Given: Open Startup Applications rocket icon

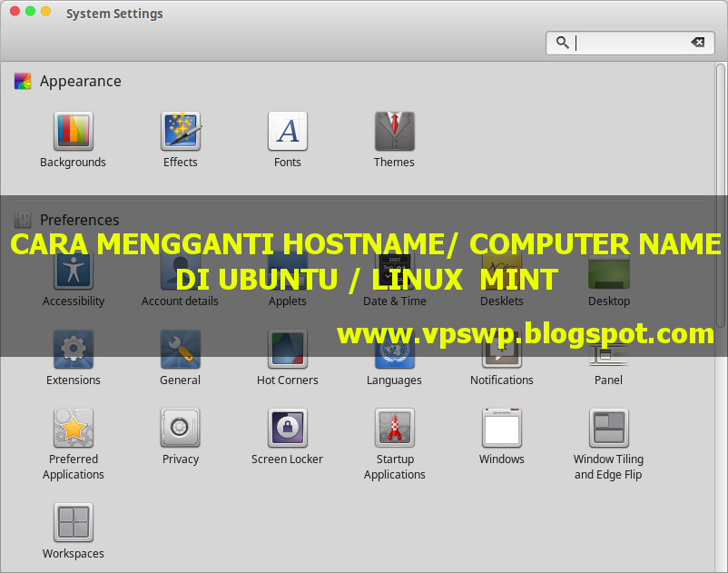Looking at the screenshot, I should [x=395, y=428].
